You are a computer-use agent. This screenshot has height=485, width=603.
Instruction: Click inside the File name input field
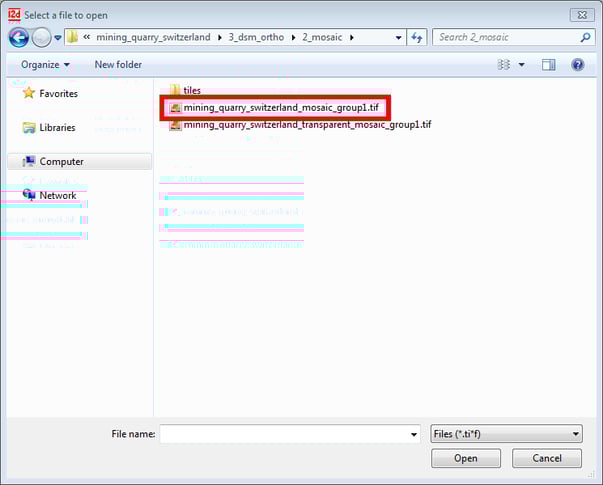283,434
